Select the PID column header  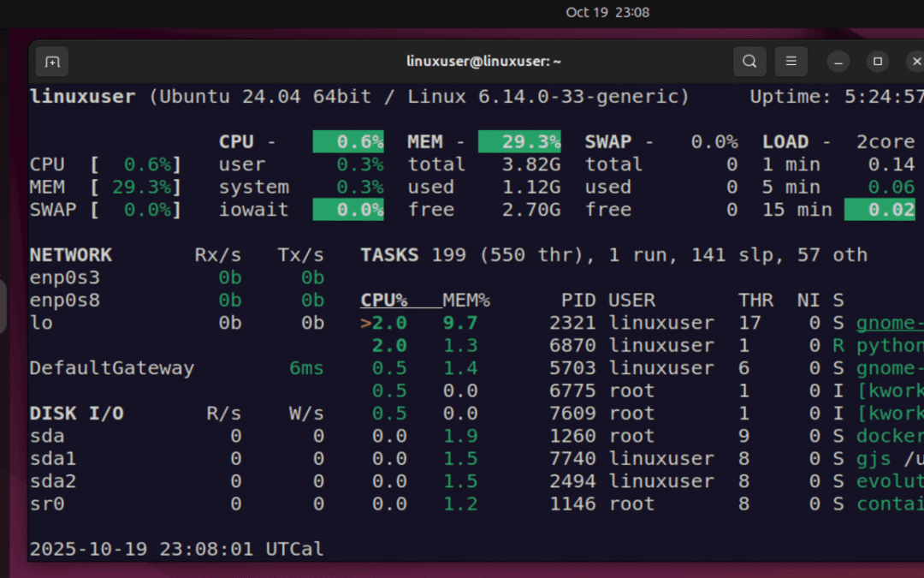tap(579, 300)
